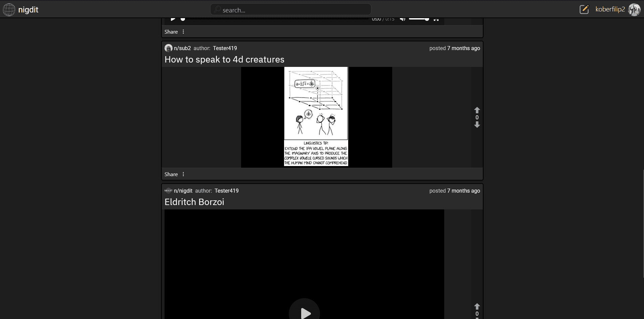Click the koberfilip2 profile avatar

click(x=634, y=9)
